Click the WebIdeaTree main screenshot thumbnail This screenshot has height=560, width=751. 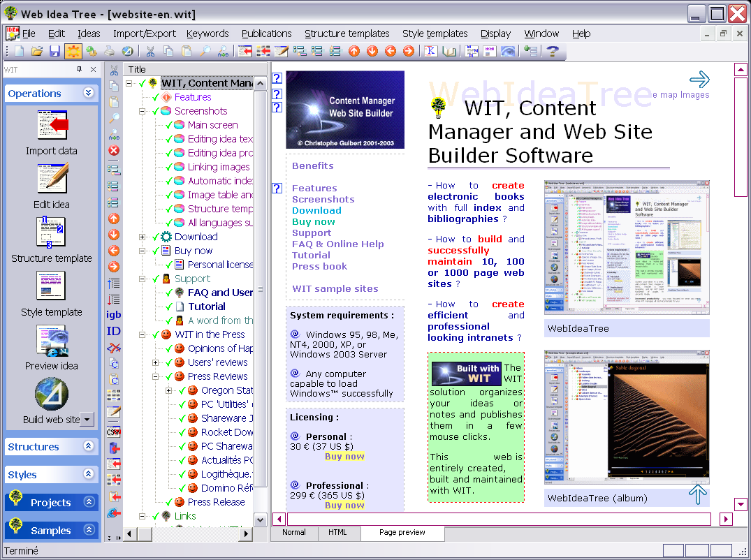[627, 247]
